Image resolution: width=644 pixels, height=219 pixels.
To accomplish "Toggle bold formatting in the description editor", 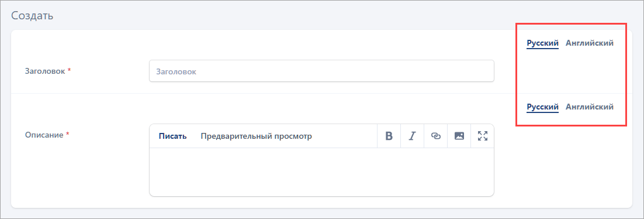I will (389, 136).
